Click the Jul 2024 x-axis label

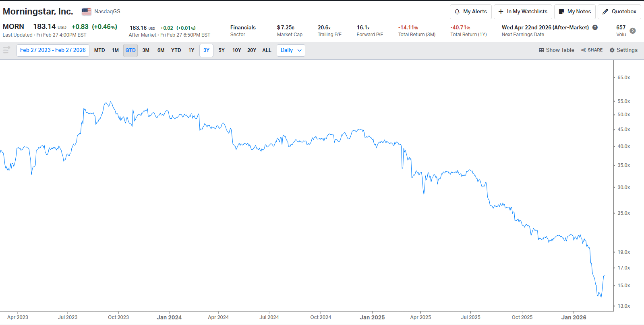pos(269,317)
